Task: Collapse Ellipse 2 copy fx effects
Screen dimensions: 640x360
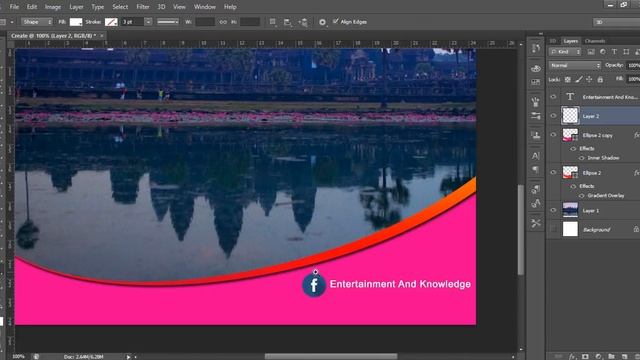Action: (x=637, y=135)
